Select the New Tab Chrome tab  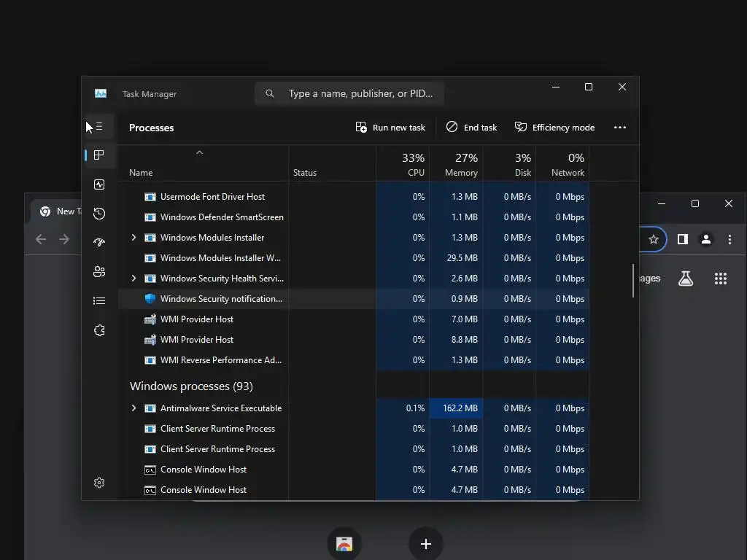coord(56,211)
